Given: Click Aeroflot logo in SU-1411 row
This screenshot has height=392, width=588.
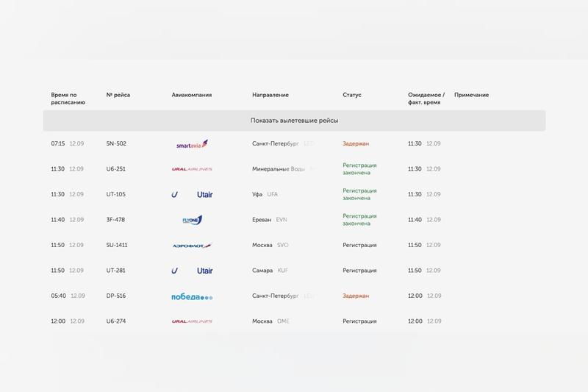Looking at the screenshot, I should tap(192, 246).
